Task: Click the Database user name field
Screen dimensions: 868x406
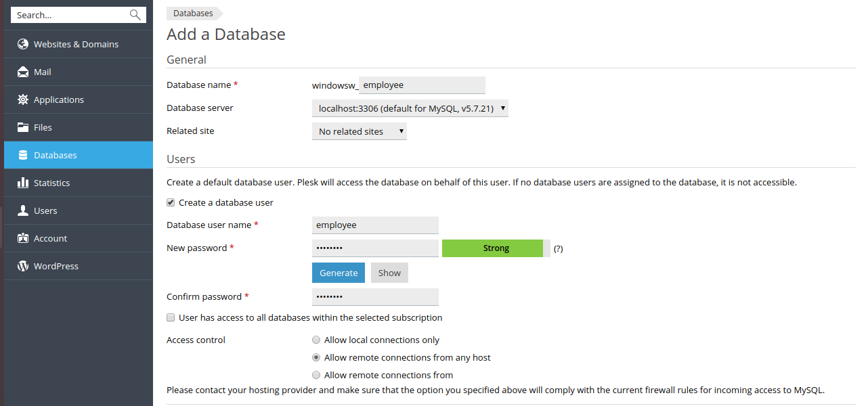Action: [x=375, y=225]
